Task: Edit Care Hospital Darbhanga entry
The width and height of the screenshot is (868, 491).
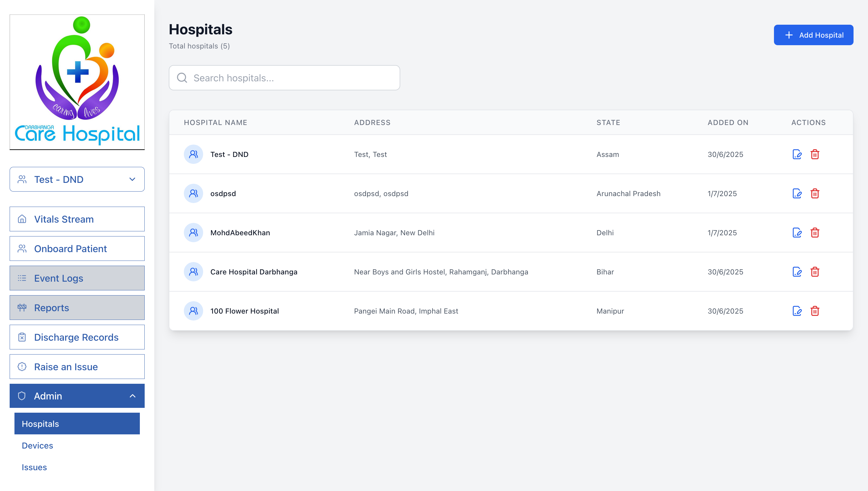Action: 797,271
